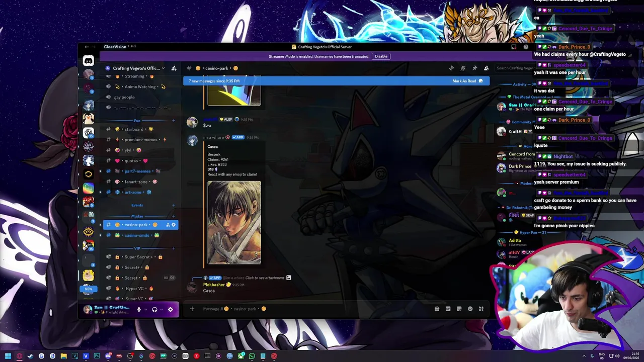
Task: Collapse the Events category
Action: pos(137,205)
